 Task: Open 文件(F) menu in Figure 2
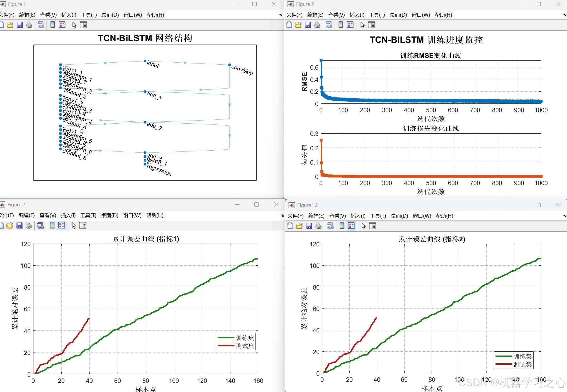(294, 15)
